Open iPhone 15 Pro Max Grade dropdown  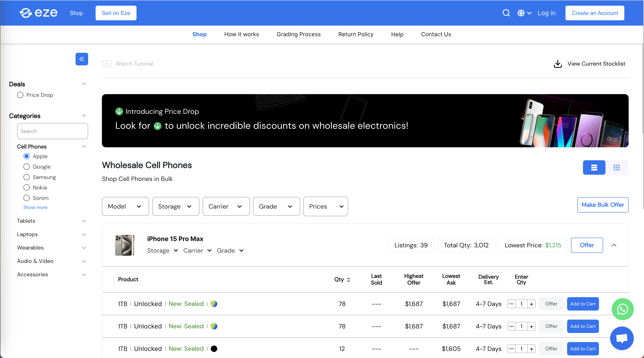(x=230, y=251)
